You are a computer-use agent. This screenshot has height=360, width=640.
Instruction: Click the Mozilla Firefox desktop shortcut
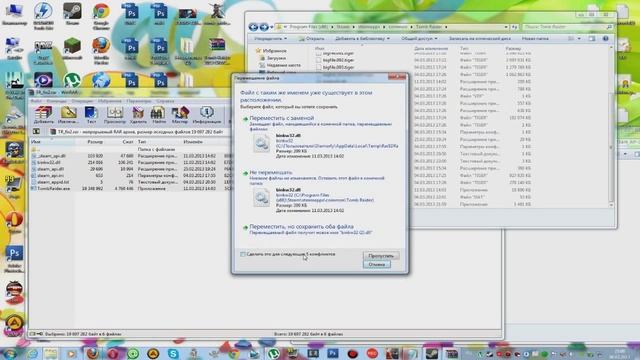(101, 51)
